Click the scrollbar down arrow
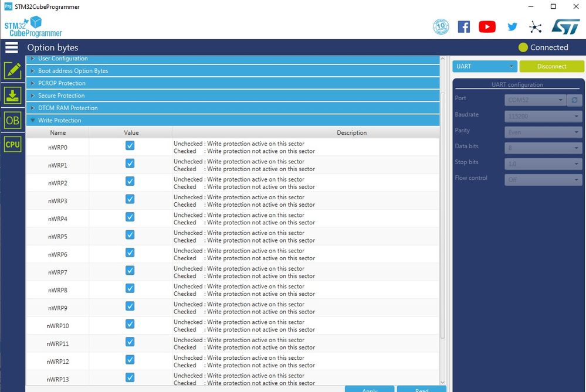 tap(443, 382)
